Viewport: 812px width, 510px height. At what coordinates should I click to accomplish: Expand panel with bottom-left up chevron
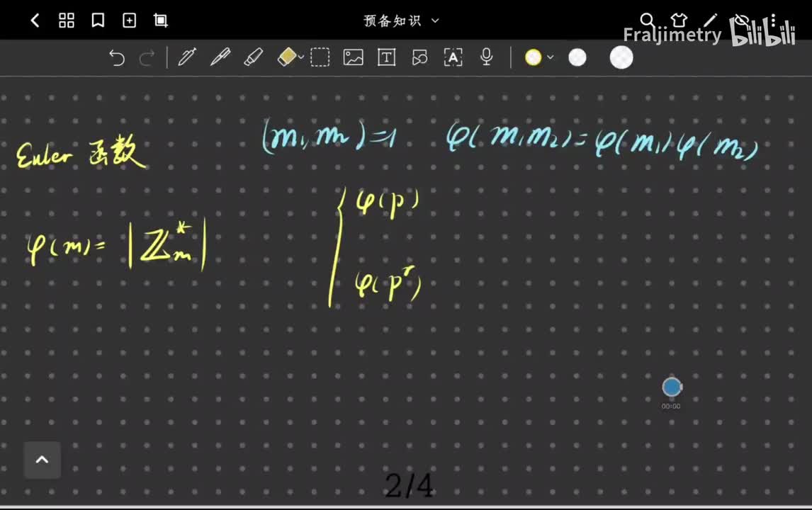point(42,460)
